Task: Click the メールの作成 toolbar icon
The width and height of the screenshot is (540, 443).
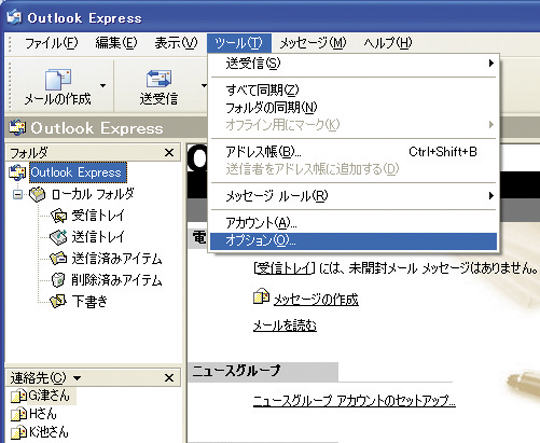Action: click(x=58, y=79)
